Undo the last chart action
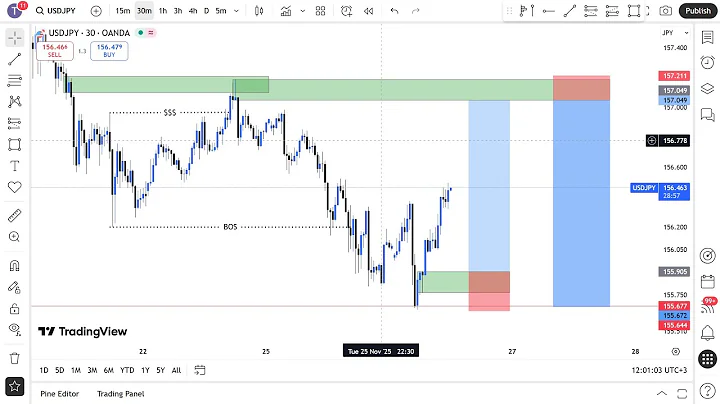The image size is (720, 404). tap(394, 11)
